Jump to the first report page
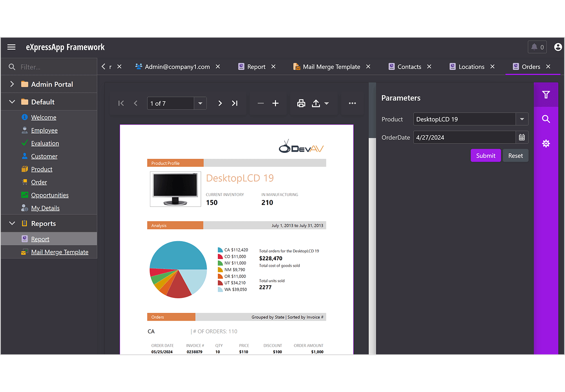565x392 pixels. (121, 103)
